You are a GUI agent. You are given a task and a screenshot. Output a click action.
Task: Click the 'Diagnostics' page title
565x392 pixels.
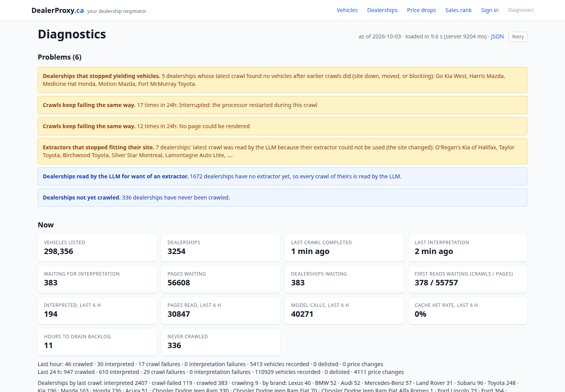(72, 34)
